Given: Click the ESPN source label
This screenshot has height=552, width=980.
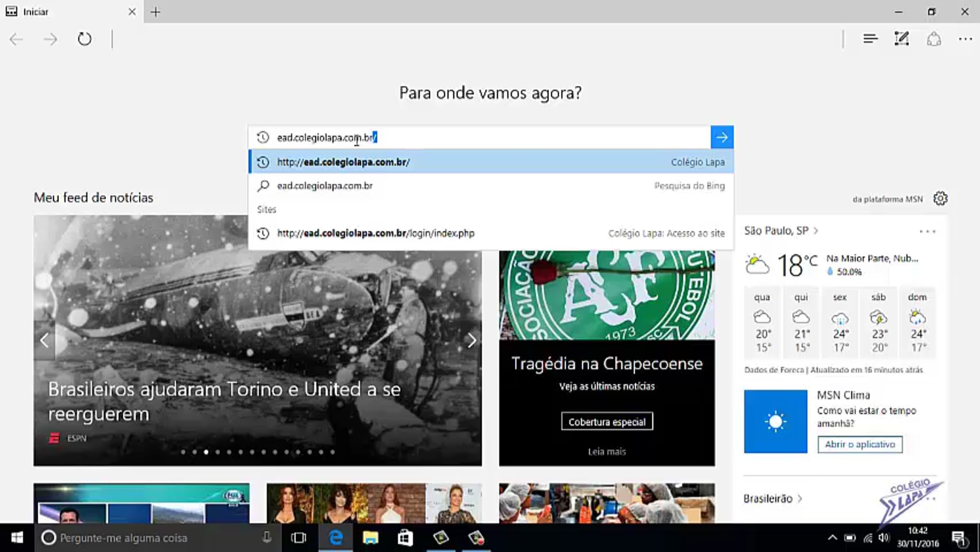Looking at the screenshot, I should pos(77,438).
